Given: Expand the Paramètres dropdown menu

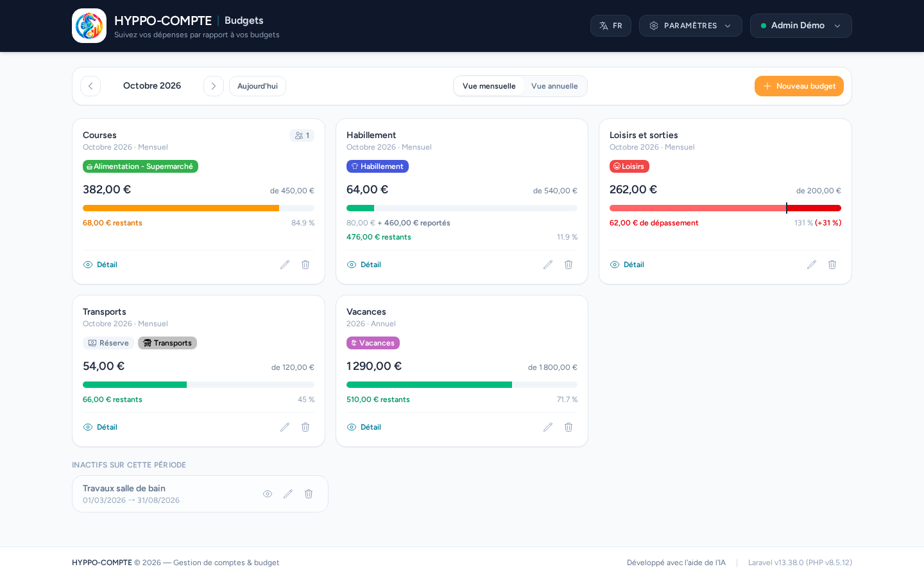Looking at the screenshot, I should point(690,26).
